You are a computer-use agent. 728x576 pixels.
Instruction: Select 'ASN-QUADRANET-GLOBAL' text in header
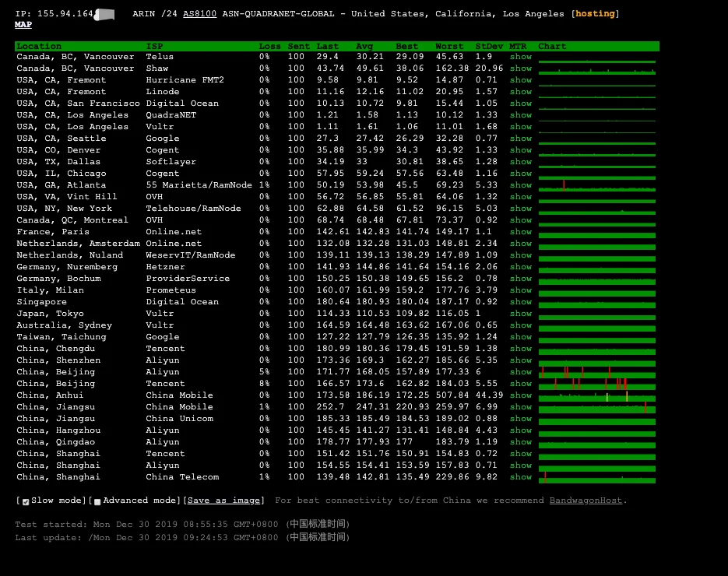point(278,14)
